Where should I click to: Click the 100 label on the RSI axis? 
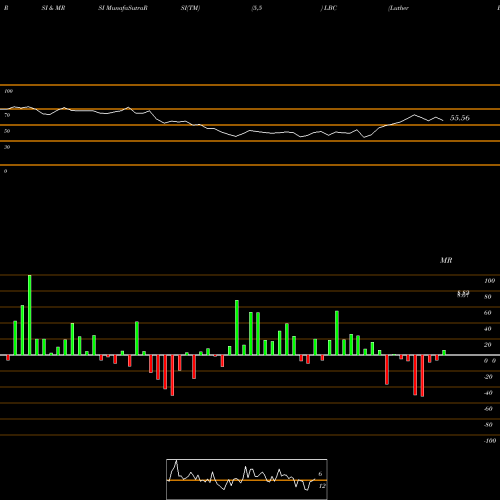pos(8,91)
